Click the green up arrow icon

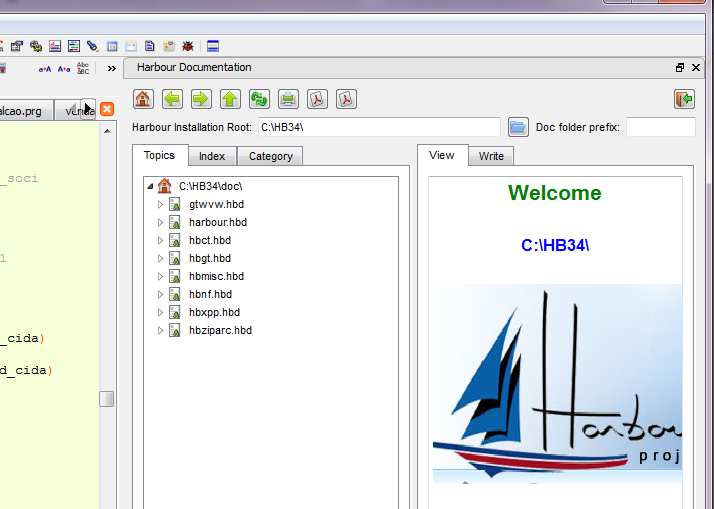(x=230, y=99)
